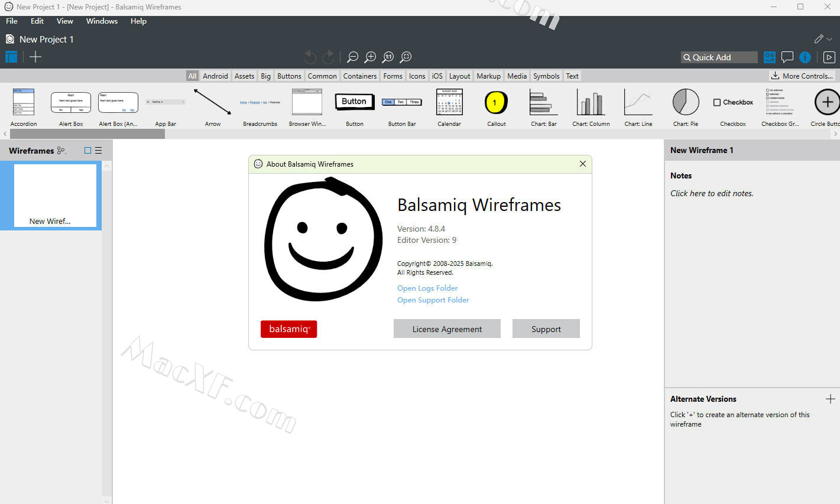This screenshot has width=840, height=504.
Task: Click the Support button in About dialog
Action: tap(546, 329)
